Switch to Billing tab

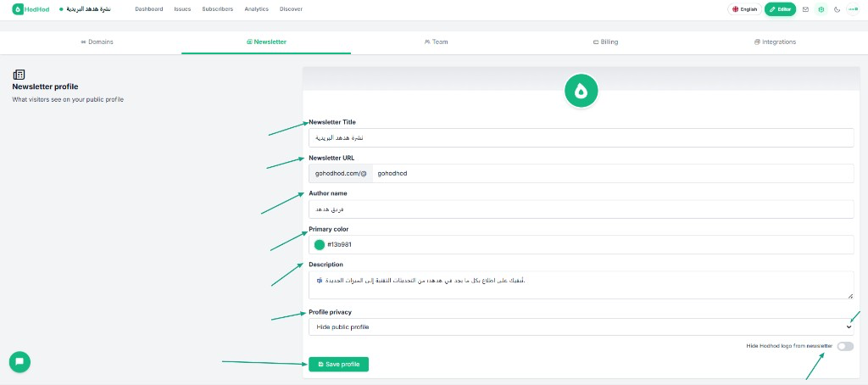point(605,42)
